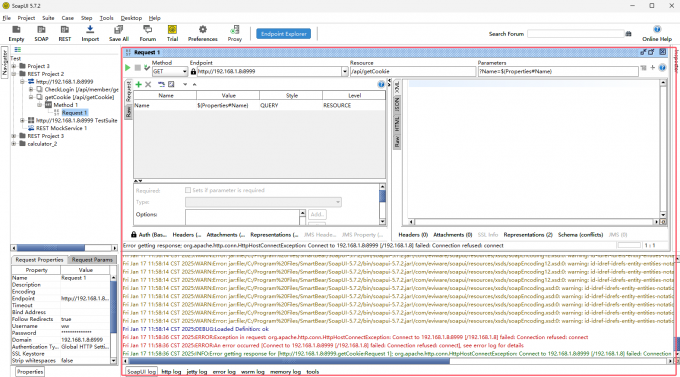Click the plus icon beside Parameters field
Viewport: 680px width, 377px height.
(653, 68)
